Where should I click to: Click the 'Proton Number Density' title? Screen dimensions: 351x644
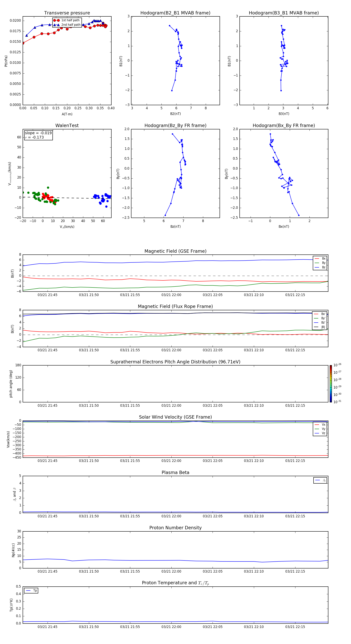tap(175, 528)
